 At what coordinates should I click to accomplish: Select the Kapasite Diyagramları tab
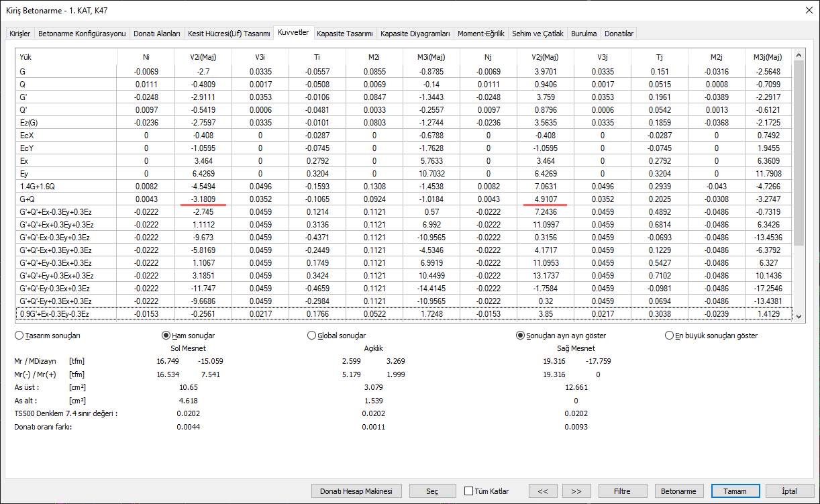(x=415, y=34)
